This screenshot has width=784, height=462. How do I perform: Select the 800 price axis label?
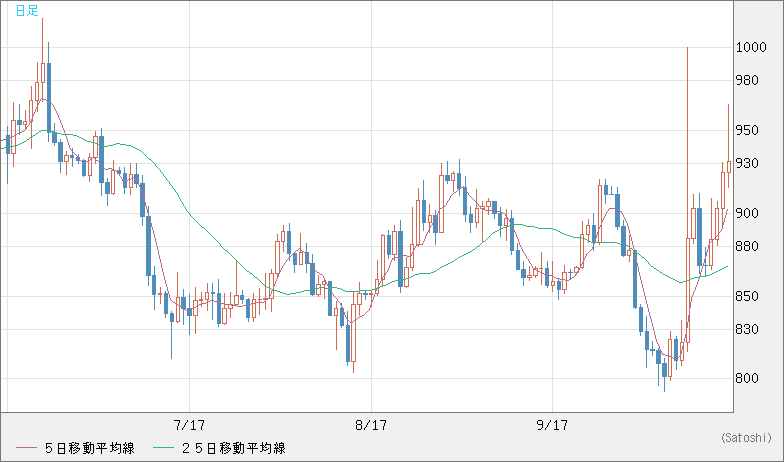(x=746, y=379)
